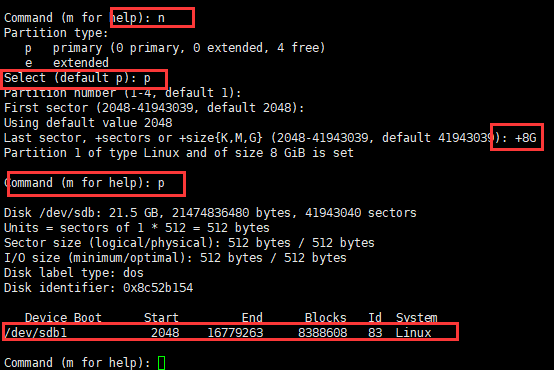The image size is (554, 370).
Task: Click the green terminal cursor at the last prompt
Action: pyautogui.click(x=161, y=363)
